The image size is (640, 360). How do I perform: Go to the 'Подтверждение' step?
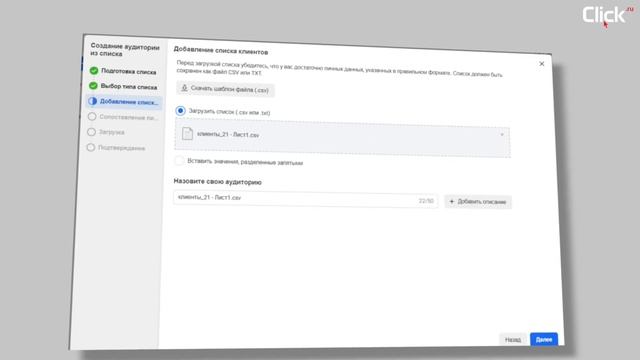(116, 148)
